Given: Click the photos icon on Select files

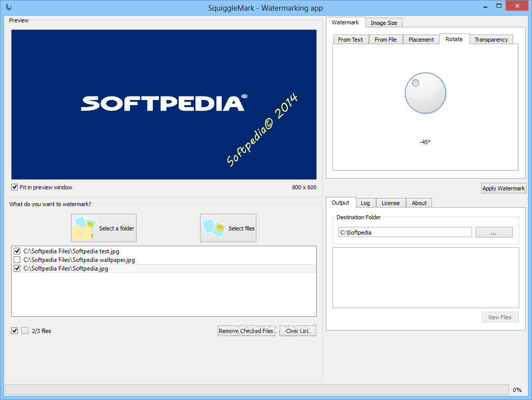Looking at the screenshot, I should pyautogui.click(x=214, y=227).
